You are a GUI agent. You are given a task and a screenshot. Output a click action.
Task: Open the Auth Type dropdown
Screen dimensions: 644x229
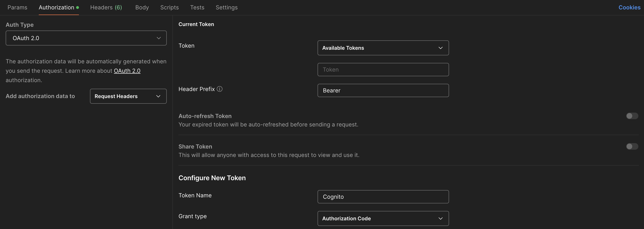(x=86, y=38)
